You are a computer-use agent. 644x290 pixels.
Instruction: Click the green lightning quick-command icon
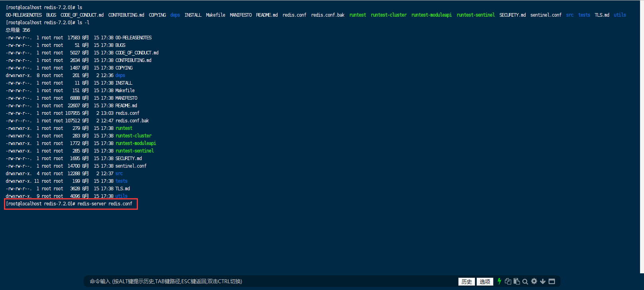click(499, 281)
